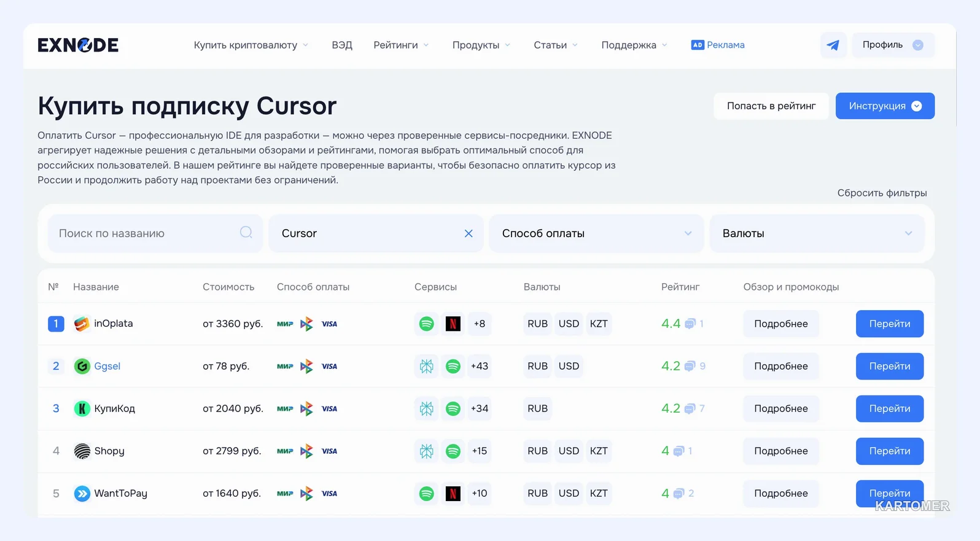Click the Shopy logo icon
This screenshot has height=541, width=980.
(x=82, y=451)
